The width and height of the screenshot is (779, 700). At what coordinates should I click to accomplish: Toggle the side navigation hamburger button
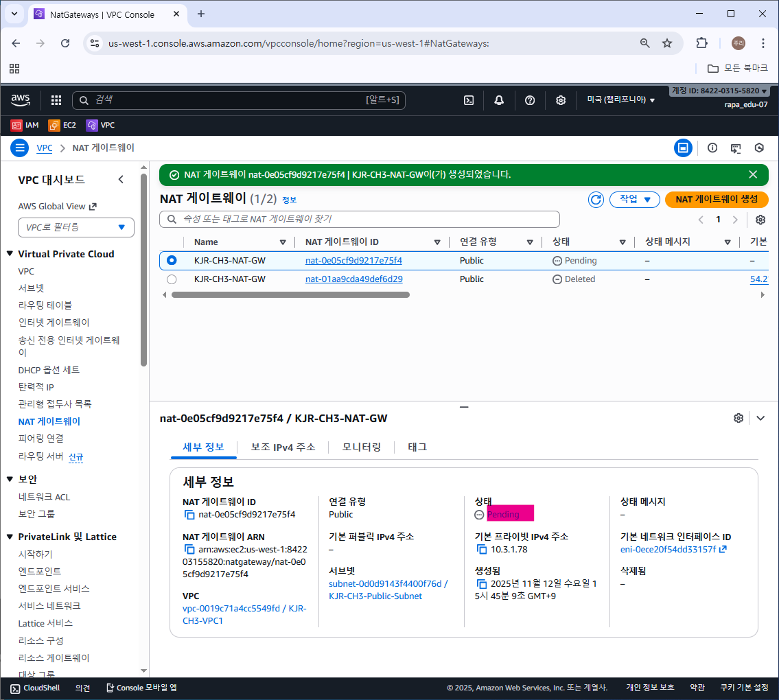[19, 148]
